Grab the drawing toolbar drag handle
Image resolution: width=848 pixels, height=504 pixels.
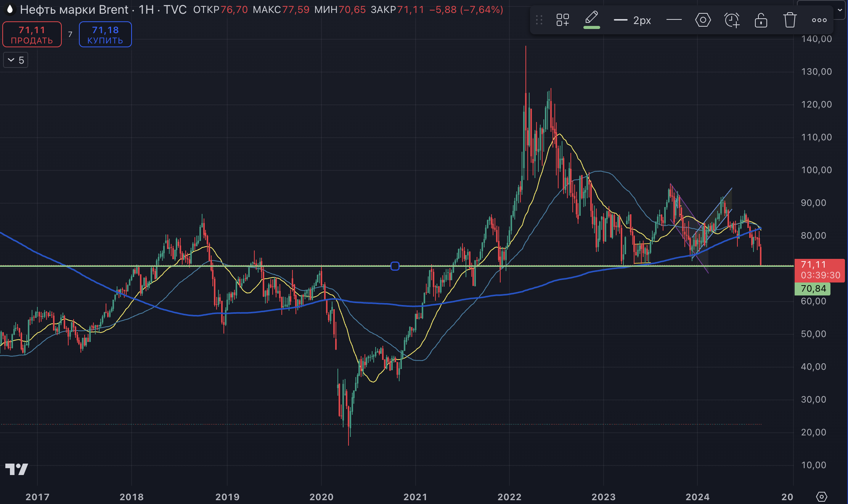[x=539, y=20]
